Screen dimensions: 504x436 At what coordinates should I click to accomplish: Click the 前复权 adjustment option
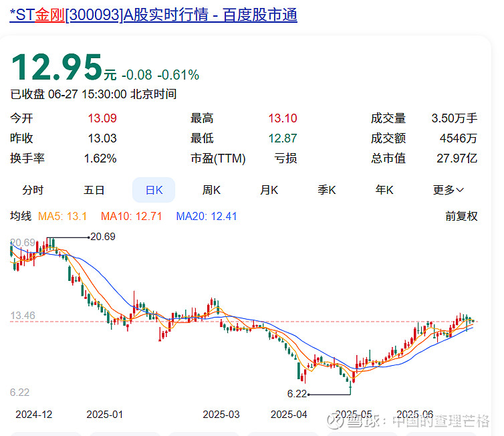click(461, 216)
